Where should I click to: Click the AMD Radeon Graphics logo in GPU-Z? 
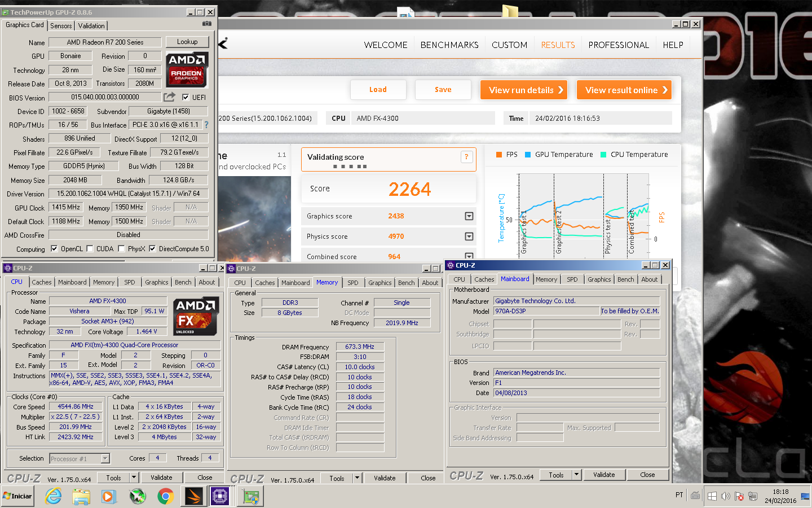[187, 69]
